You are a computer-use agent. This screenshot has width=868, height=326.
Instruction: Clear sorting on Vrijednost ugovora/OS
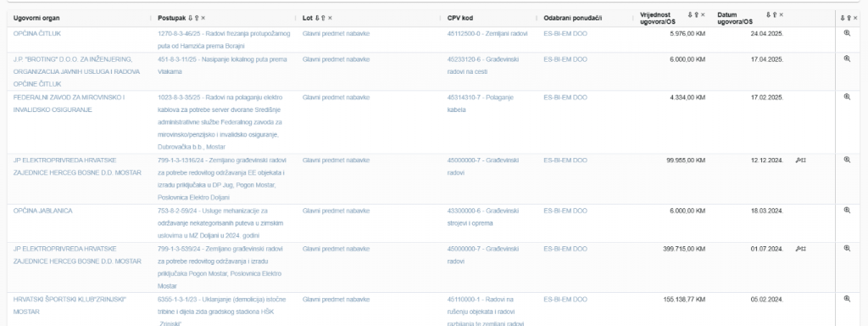coord(703,15)
